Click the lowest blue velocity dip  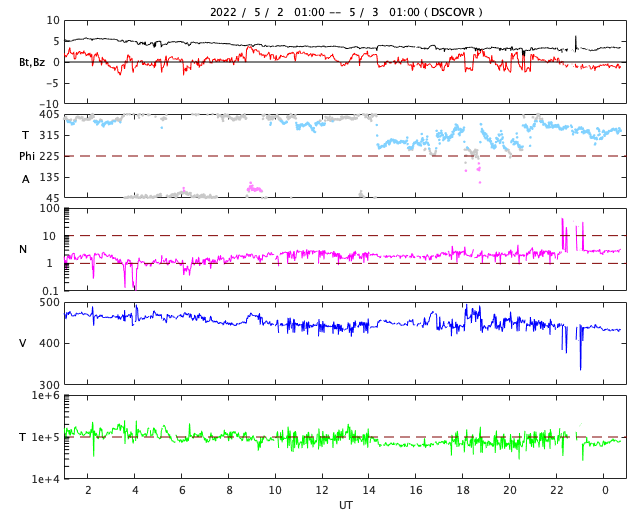pos(580,368)
